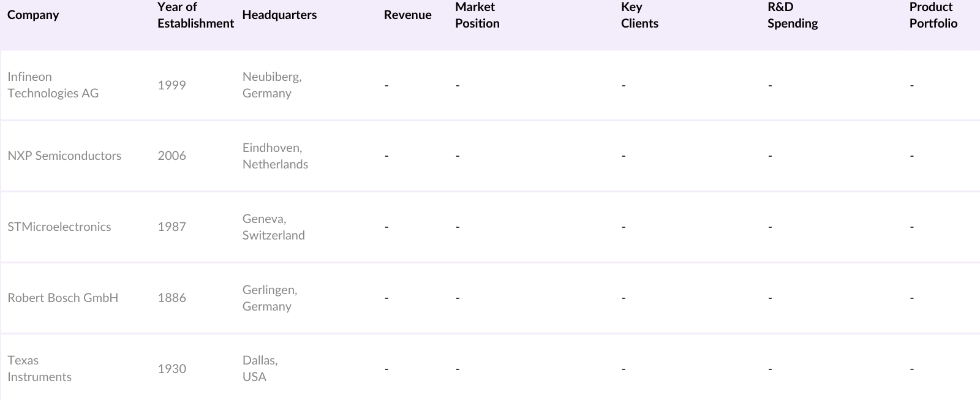The image size is (980, 400).
Task: Click the Eindhoven, Netherlands headquarters cell
Action: [275, 156]
